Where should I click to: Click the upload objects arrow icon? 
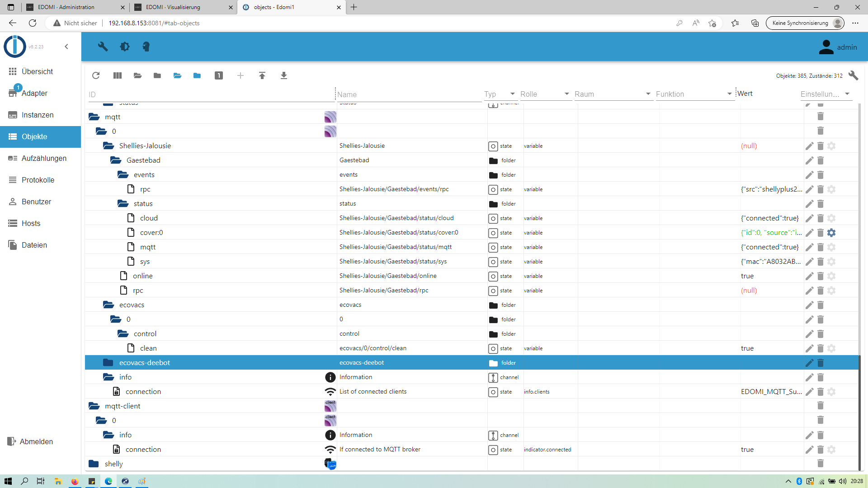pyautogui.click(x=262, y=75)
